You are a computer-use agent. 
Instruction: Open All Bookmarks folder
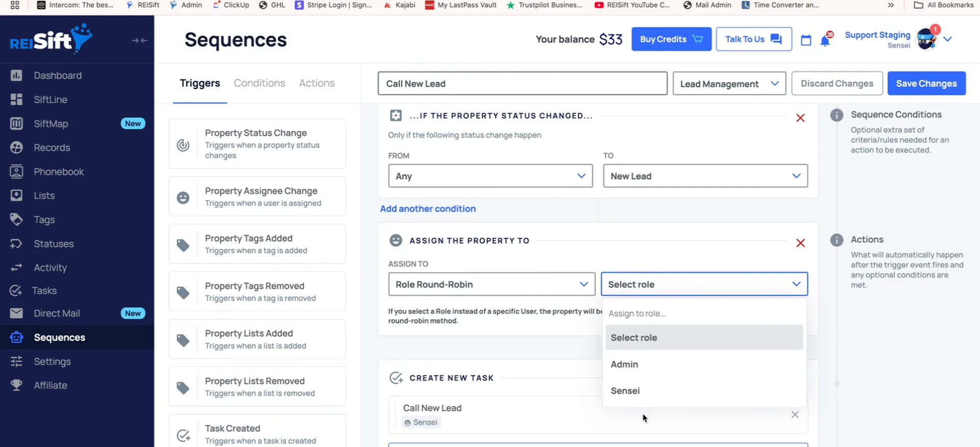coord(944,5)
